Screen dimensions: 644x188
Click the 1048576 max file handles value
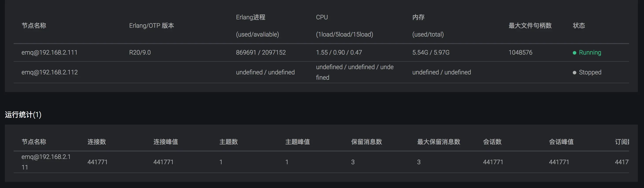point(520,53)
